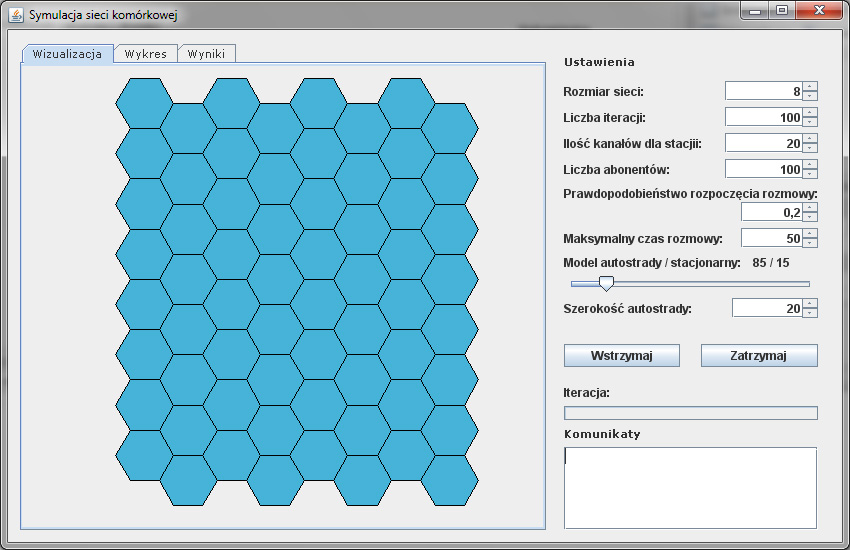Screen dimensions: 850x550
Task: Click the Java application icon in title bar
Action: point(16,15)
